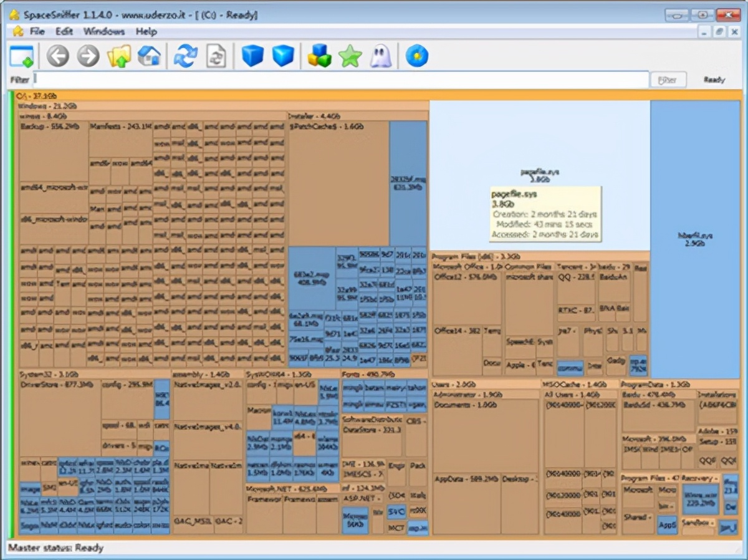Select the hiberfil.sys blue block
The width and height of the screenshot is (748, 560).
pyautogui.click(x=695, y=239)
